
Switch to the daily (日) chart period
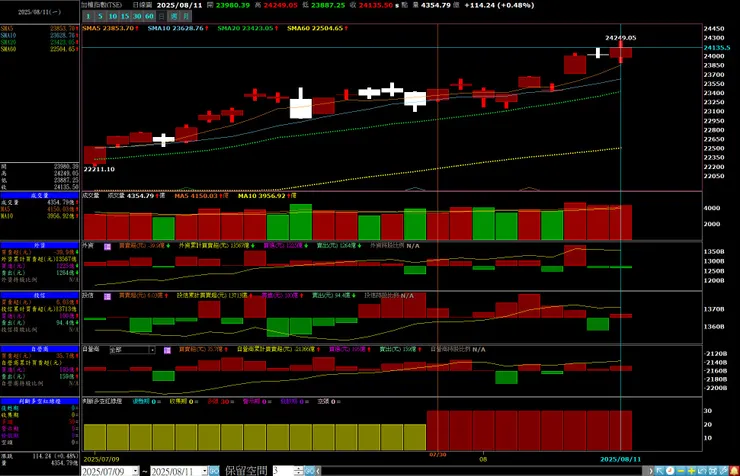click(x=161, y=17)
